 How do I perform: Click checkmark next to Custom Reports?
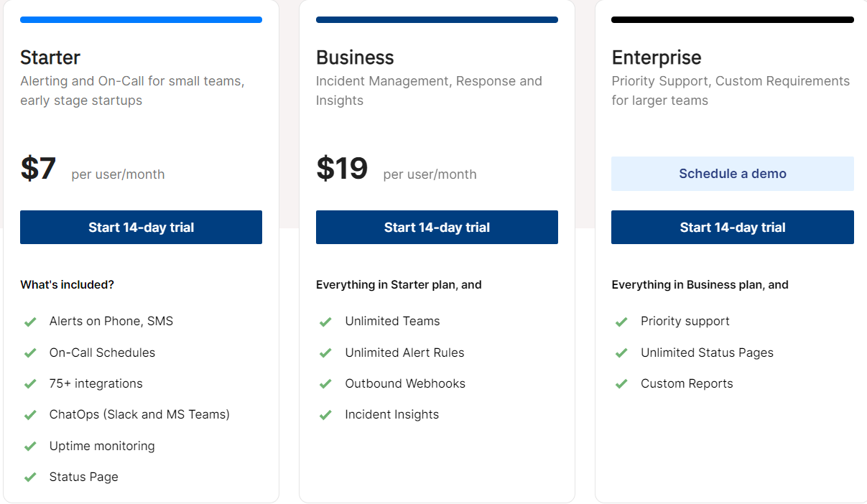(x=621, y=384)
